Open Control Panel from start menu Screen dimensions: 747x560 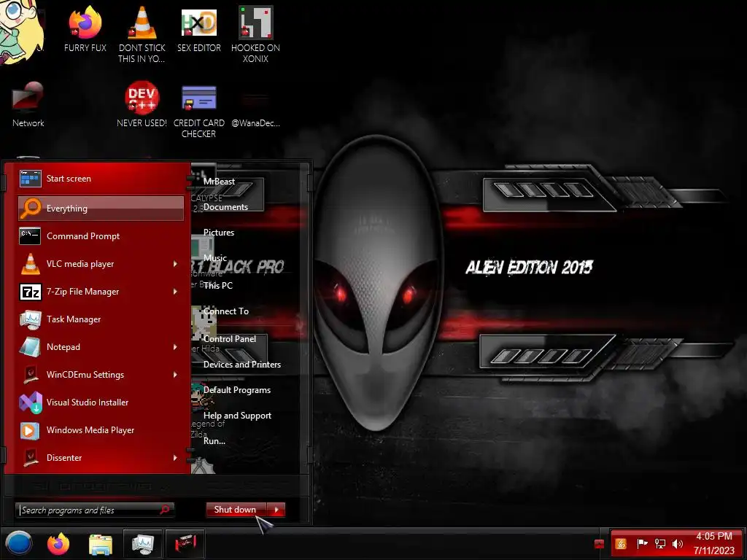[x=230, y=339]
